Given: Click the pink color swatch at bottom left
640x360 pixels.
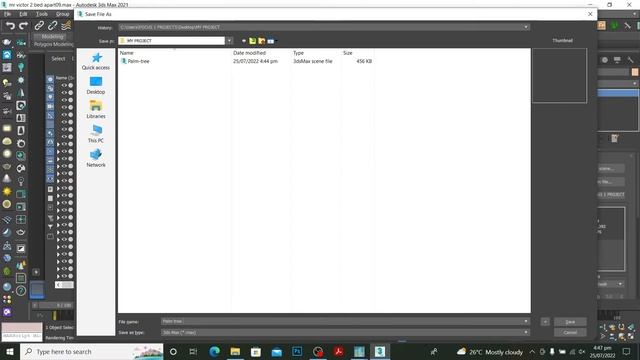Looking at the screenshot, I should click(22, 328).
